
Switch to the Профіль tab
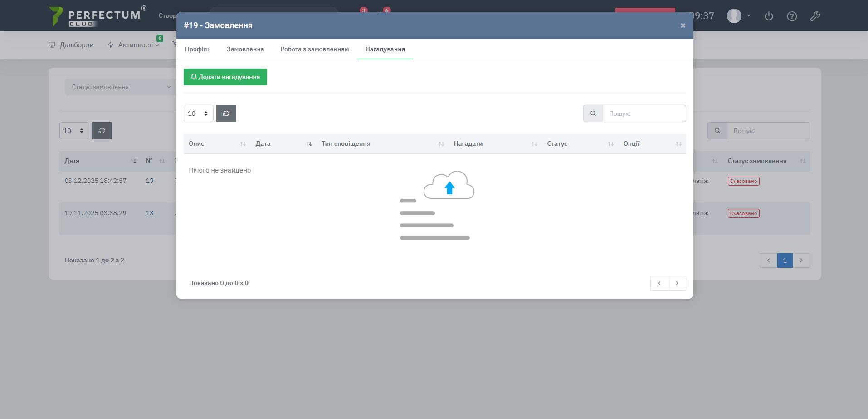tap(198, 49)
